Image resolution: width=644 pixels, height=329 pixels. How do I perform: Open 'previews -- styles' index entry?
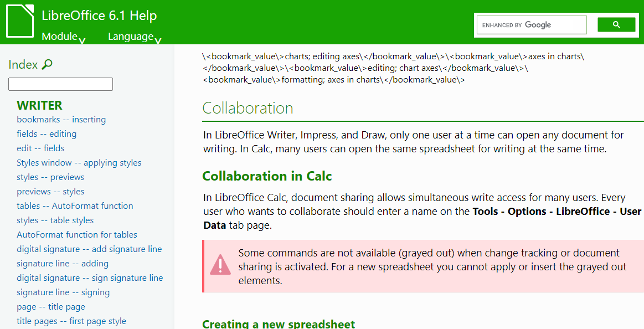[x=50, y=192]
